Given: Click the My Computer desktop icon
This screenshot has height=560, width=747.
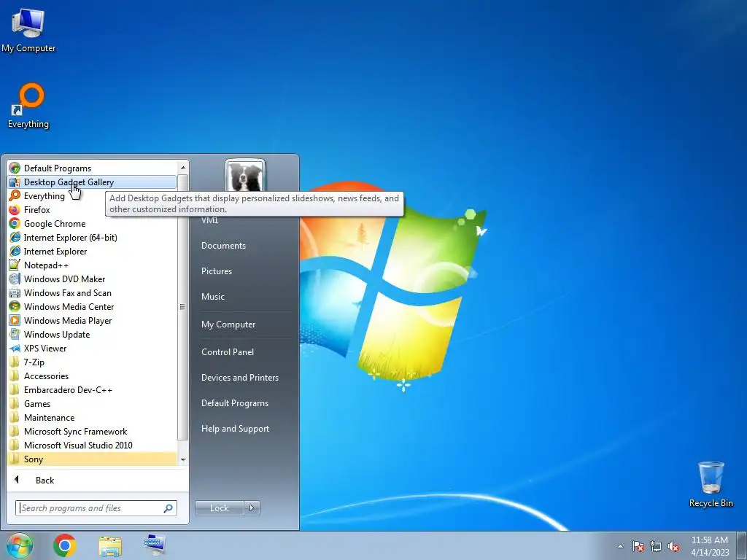Looking at the screenshot, I should coord(28,30).
